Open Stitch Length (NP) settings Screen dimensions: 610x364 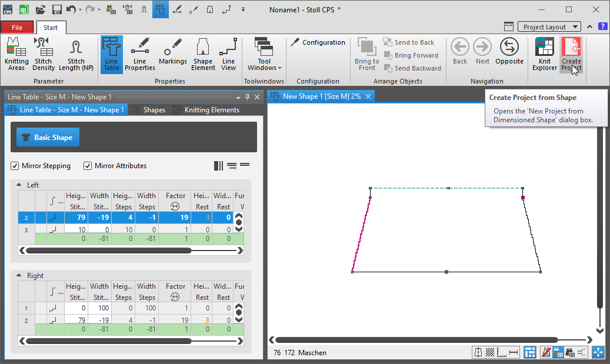(x=76, y=54)
